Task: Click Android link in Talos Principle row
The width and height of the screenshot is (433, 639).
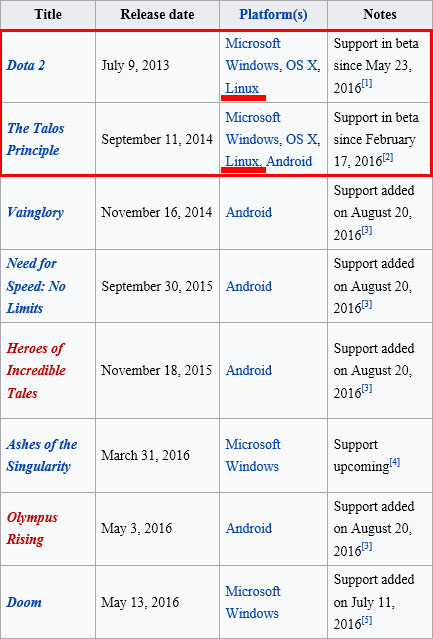Action: [x=289, y=161]
